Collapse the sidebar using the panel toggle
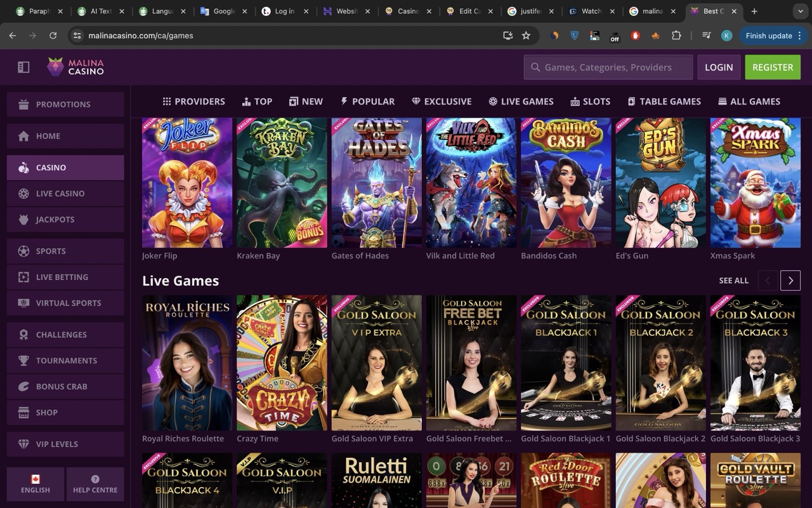 (23, 67)
